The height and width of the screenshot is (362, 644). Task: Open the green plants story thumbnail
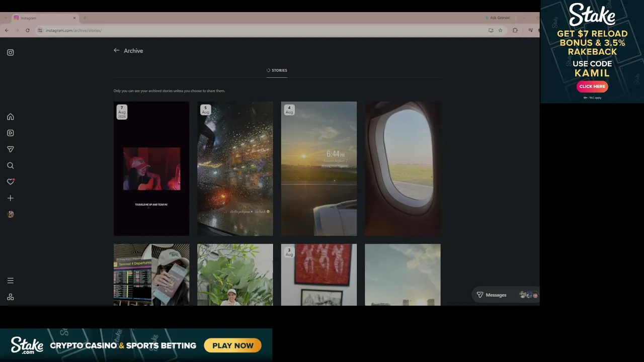235,275
